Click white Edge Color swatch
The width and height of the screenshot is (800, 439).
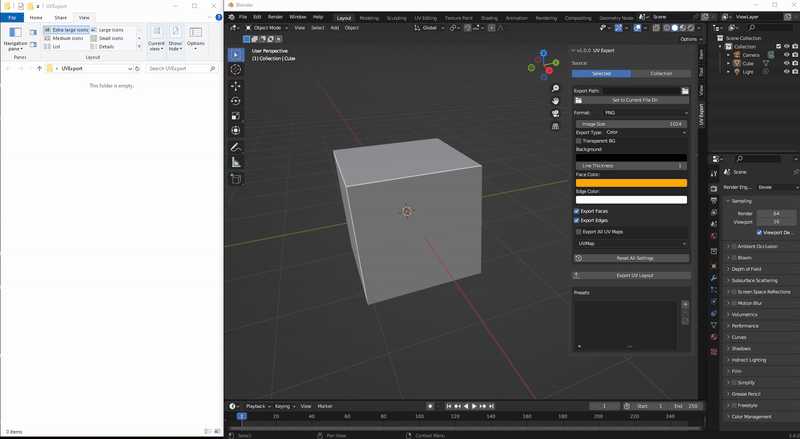tap(632, 200)
